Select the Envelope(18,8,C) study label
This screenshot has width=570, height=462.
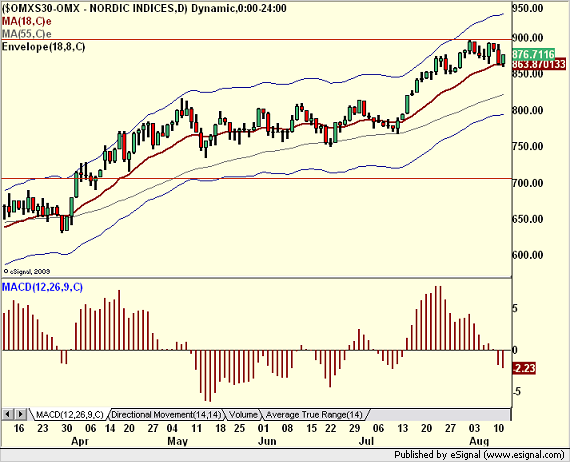(x=43, y=47)
